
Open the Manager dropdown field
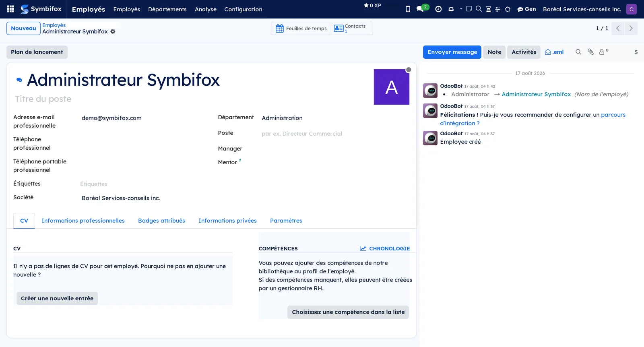[x=335, y=149]
